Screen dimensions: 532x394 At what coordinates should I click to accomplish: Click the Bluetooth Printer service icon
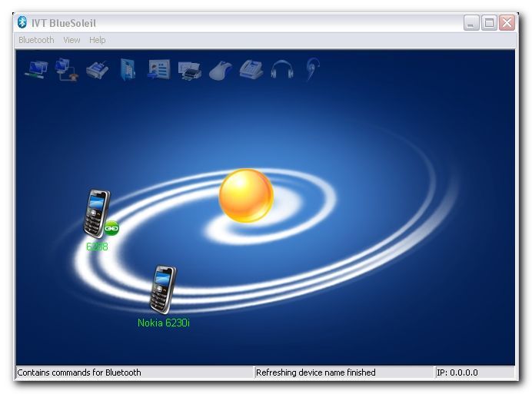[190, 71]
